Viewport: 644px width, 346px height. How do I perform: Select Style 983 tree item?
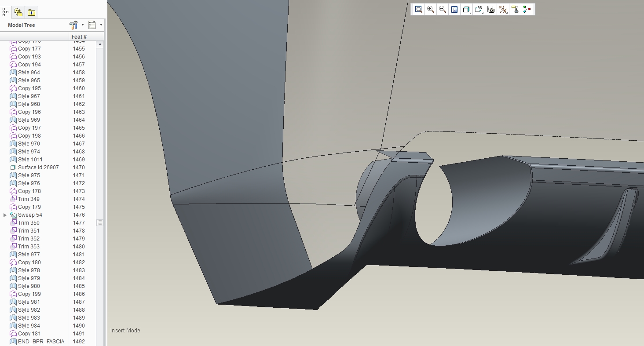tap(29, 318)
